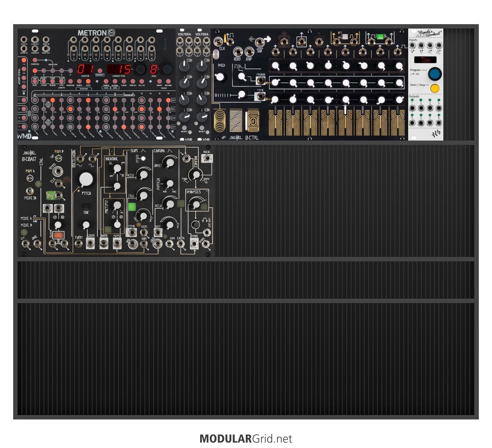The image size is (492, 448).
Task: Adjust the 0-COAST FALL knob
Action: 144,195
